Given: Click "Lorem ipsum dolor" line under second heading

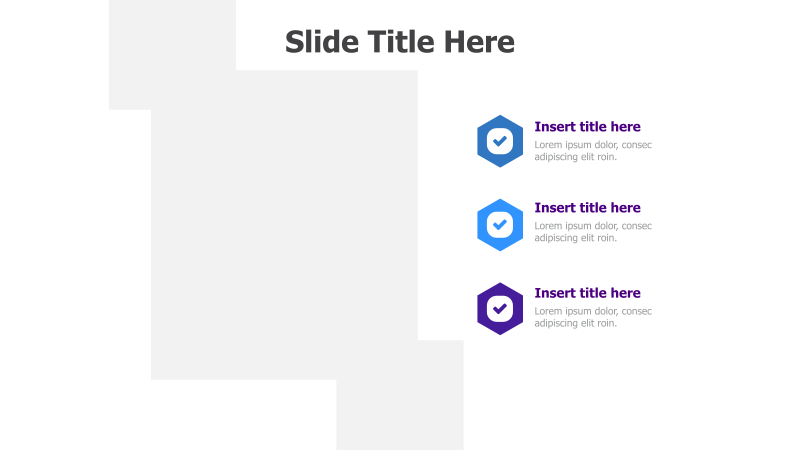Looking at the screenshot, I should [x=593, y=226].
